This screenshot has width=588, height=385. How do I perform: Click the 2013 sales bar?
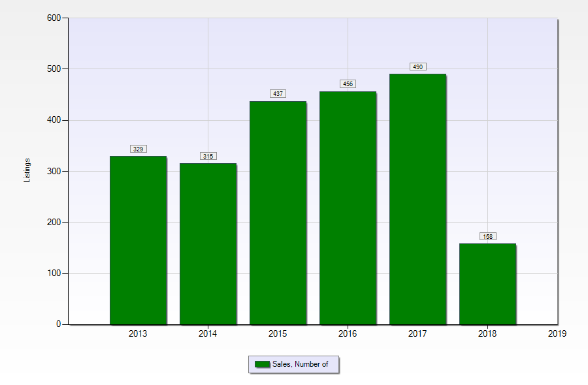pos(138,240)
